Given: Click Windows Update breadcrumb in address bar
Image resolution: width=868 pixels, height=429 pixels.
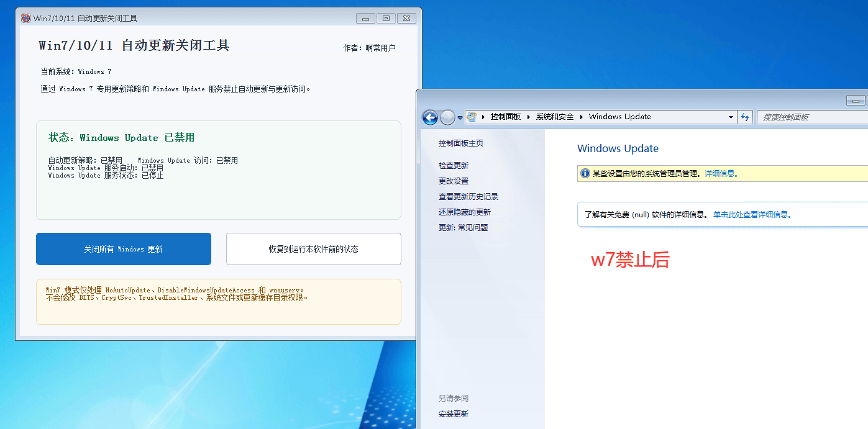Looking at the screenshot, I should pos(620,117).
